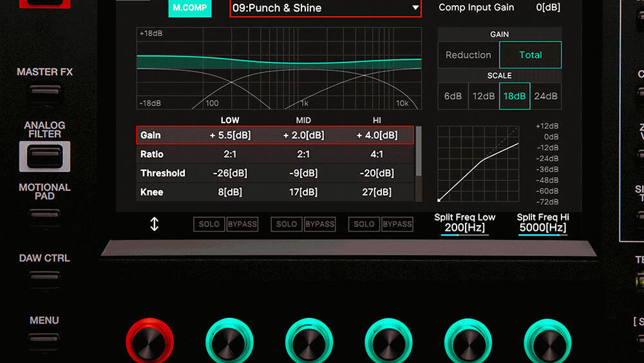
Task: Click the Menu hardware button
Action: tap(44, 340)
